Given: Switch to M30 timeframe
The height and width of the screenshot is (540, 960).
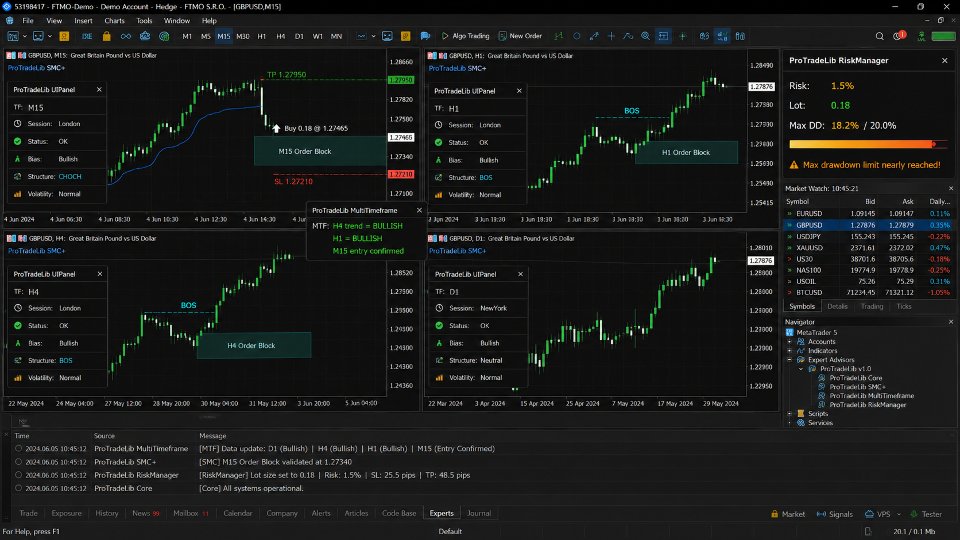Looking at the screenshot, I should pyautogui.click(x=242, y=36).
